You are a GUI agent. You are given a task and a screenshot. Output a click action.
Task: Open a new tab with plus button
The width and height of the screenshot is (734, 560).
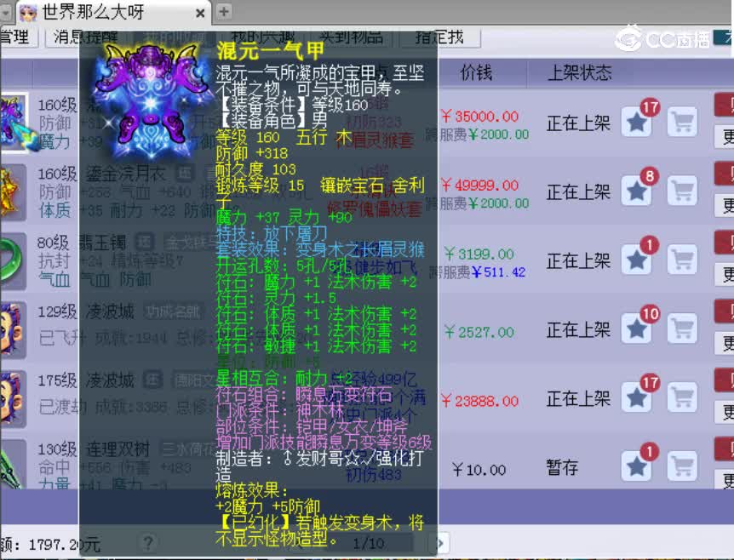pyautogui.click(x=224, y=11)
